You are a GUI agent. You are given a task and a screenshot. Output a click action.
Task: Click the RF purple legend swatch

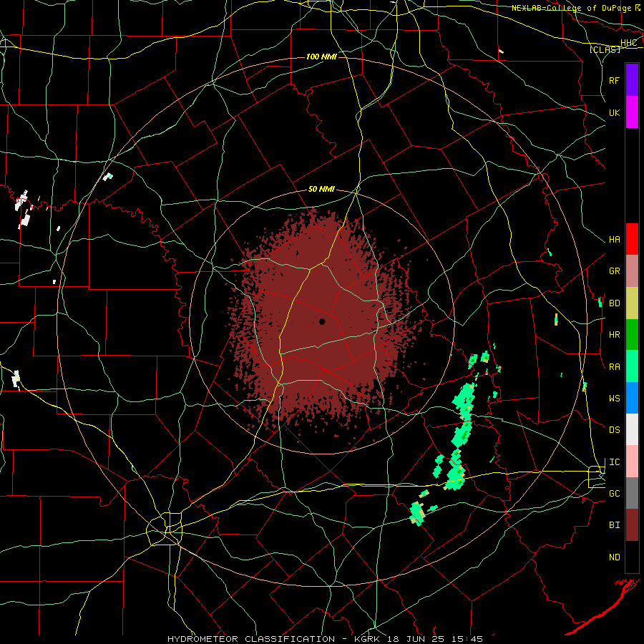tap(632, 79)
